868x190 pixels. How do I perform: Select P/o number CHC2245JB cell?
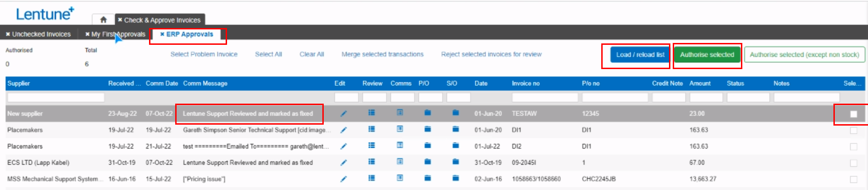tap(599, 179)
